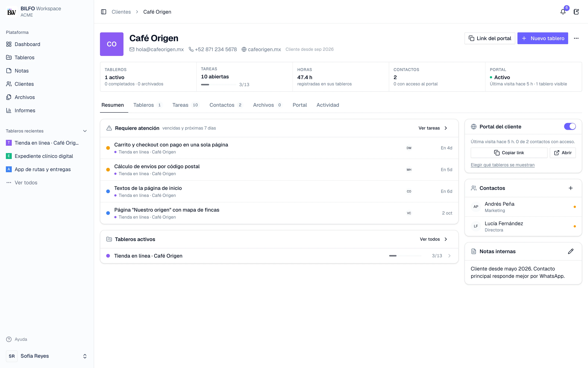Click the phone number +52 871 234 5678
Image resolution: width=588 pixels, height=368 pixels.
point(213,49)
